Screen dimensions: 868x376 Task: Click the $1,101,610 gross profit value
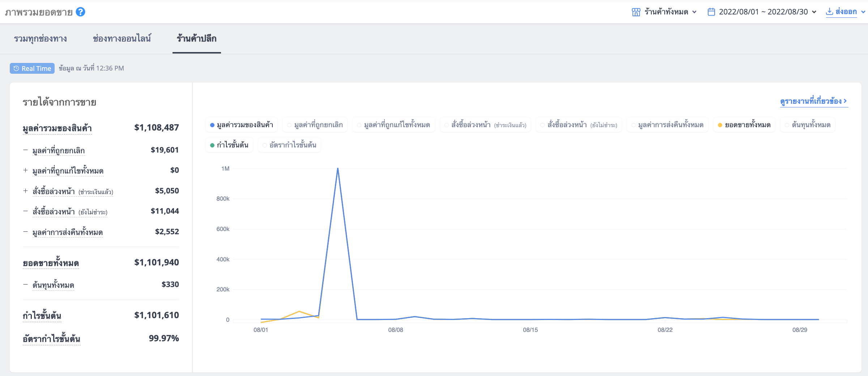coord(157,315)
